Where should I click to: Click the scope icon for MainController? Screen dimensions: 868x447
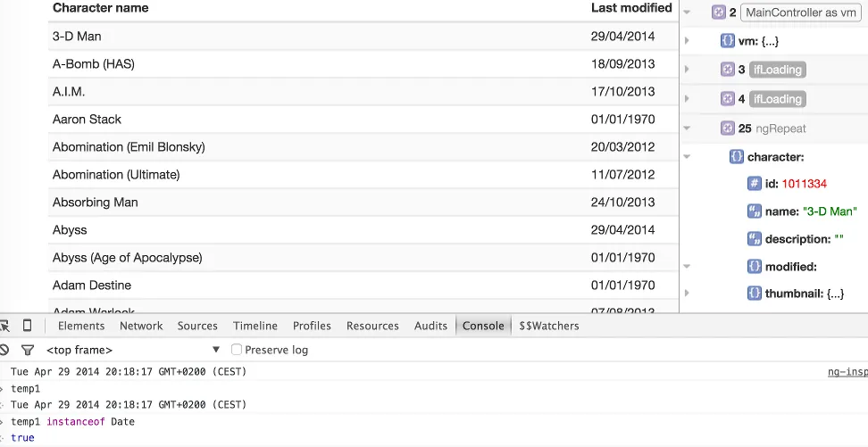[718, 12]
